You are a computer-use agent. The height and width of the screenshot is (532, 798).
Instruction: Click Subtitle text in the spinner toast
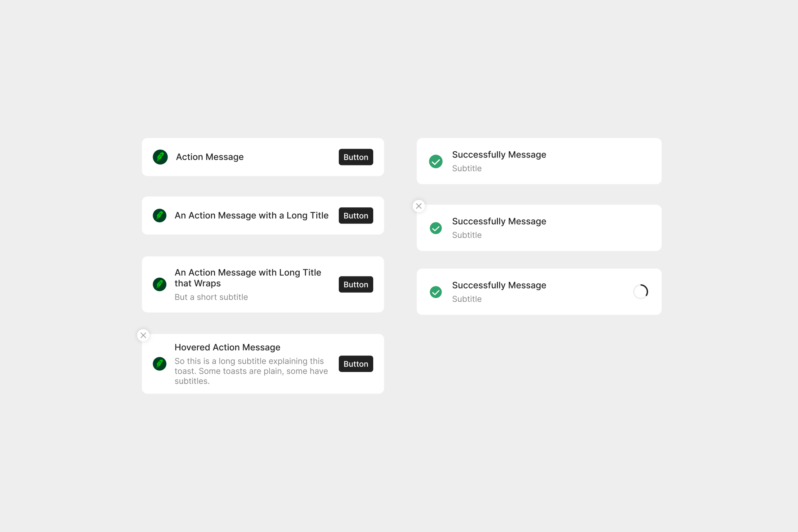(467, 299)
